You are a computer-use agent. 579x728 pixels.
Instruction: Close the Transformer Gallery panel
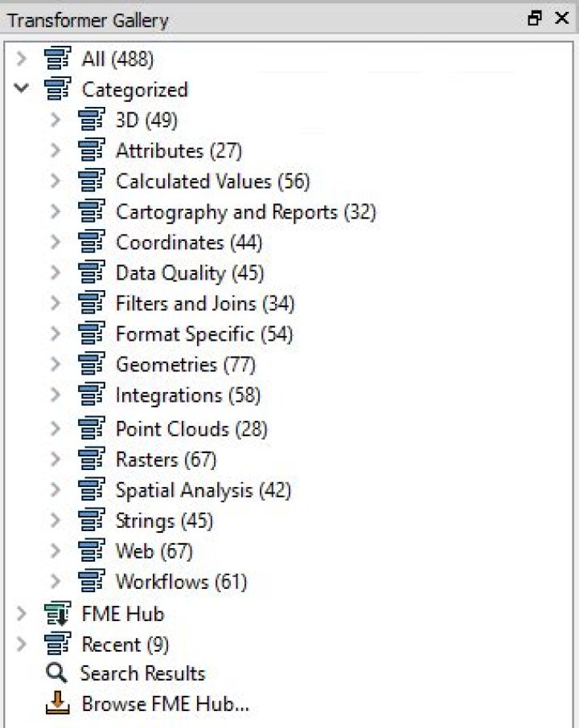(561, 19)
